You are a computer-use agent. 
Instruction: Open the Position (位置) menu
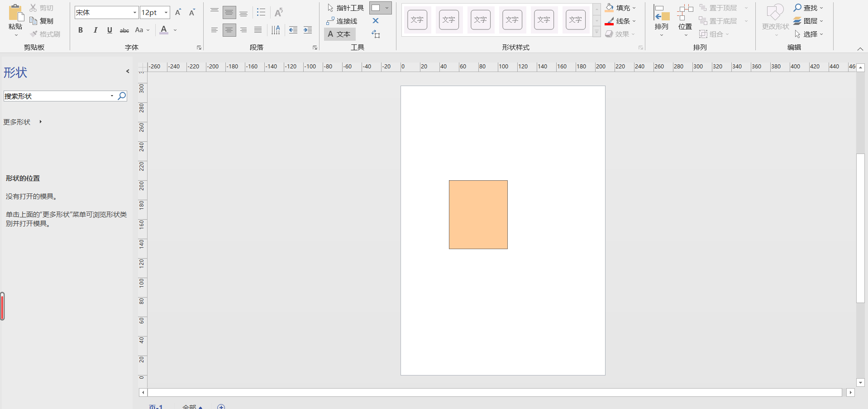(x=685, y=20)
